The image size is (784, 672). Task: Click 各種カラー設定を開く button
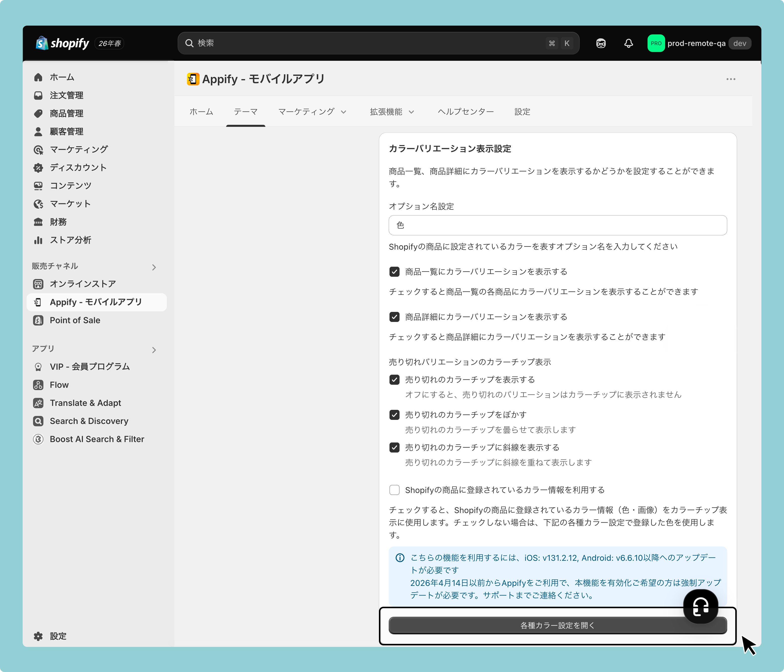coord(557,626)
